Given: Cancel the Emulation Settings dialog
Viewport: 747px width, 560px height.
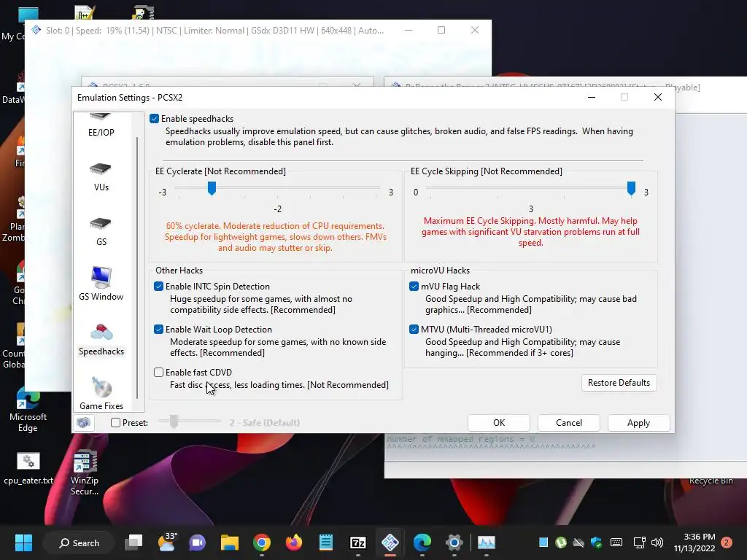Looking at the screenshot, I should (569, 423).
